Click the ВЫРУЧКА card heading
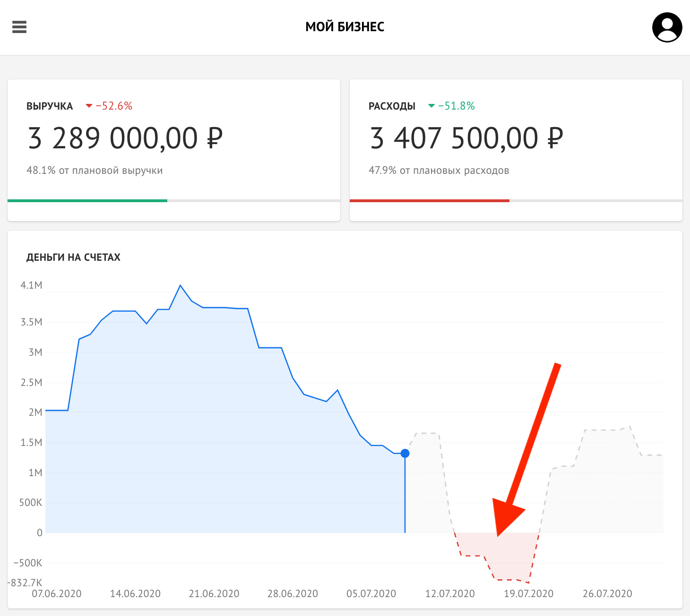This screenshot has width=690, height=616. pos(50,106)
